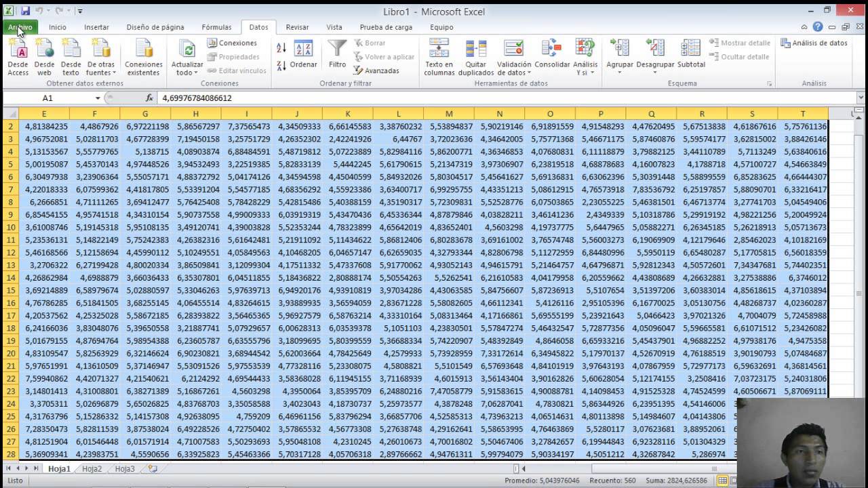Open Avanzadas filter options
The height and width of the screenshot is (488, 868).
coord(376,70)
